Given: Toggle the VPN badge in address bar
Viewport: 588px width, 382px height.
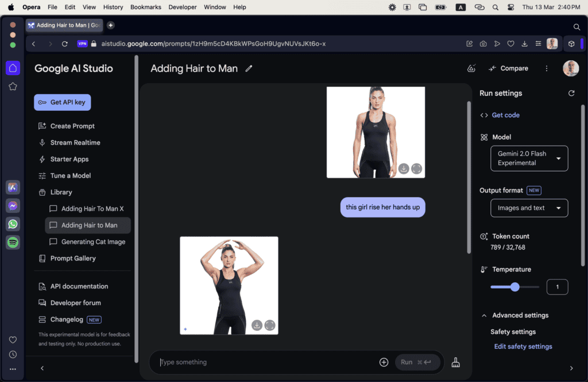Looking at the screenshot, I should pyautogui.click(x=82, y=44).
